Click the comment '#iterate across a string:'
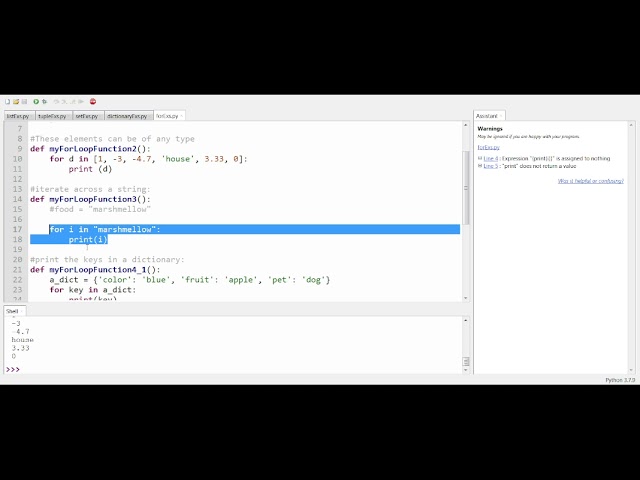 (x=90, y=189)
